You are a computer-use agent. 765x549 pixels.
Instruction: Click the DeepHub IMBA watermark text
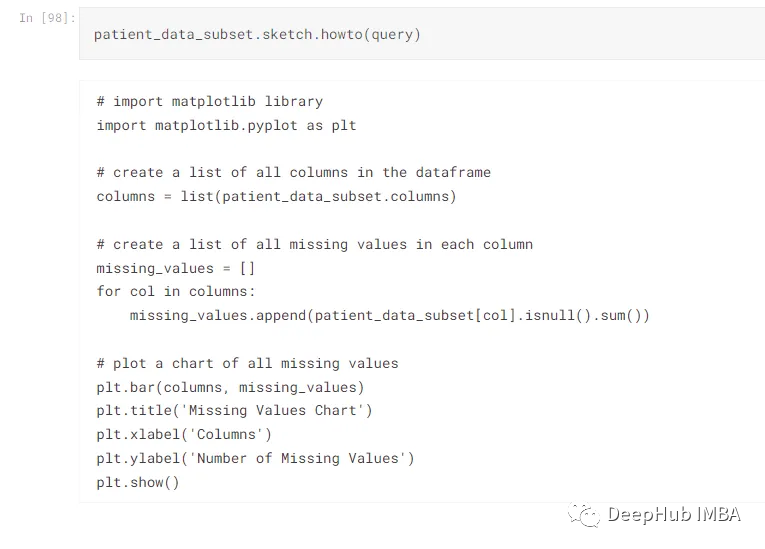(x=674, y=514)
